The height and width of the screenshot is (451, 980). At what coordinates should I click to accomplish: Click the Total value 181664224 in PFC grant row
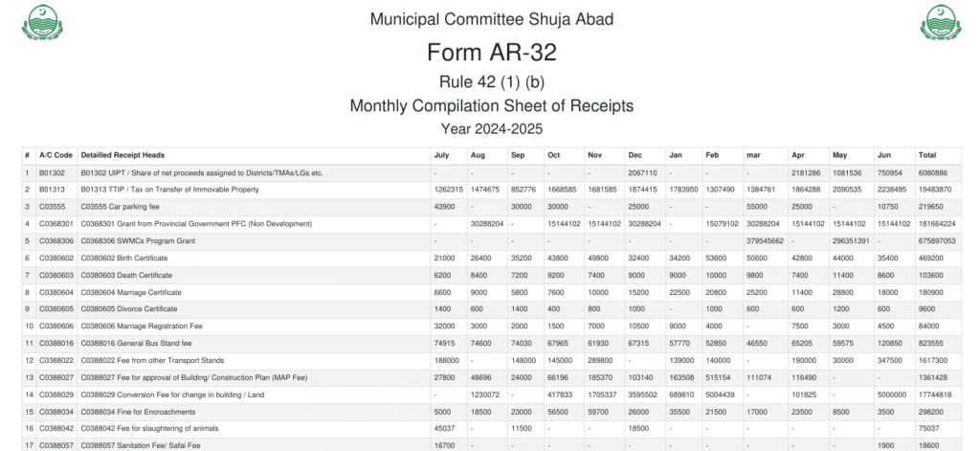point(934,223)
